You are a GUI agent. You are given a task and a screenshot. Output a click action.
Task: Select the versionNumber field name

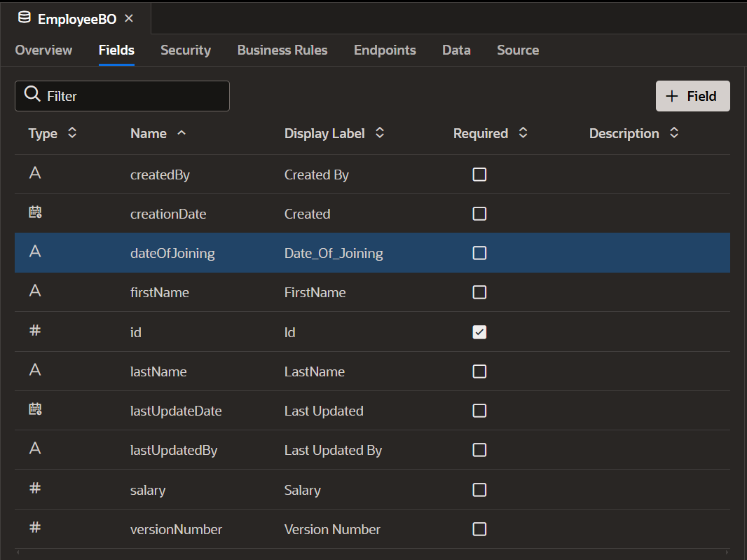(177, 529)
